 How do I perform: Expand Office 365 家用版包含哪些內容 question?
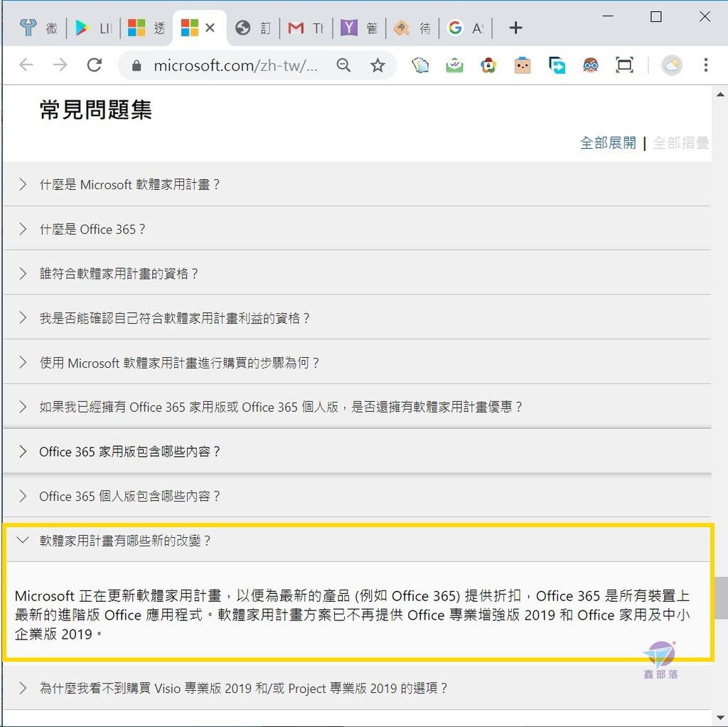click(x=357, y=452)
